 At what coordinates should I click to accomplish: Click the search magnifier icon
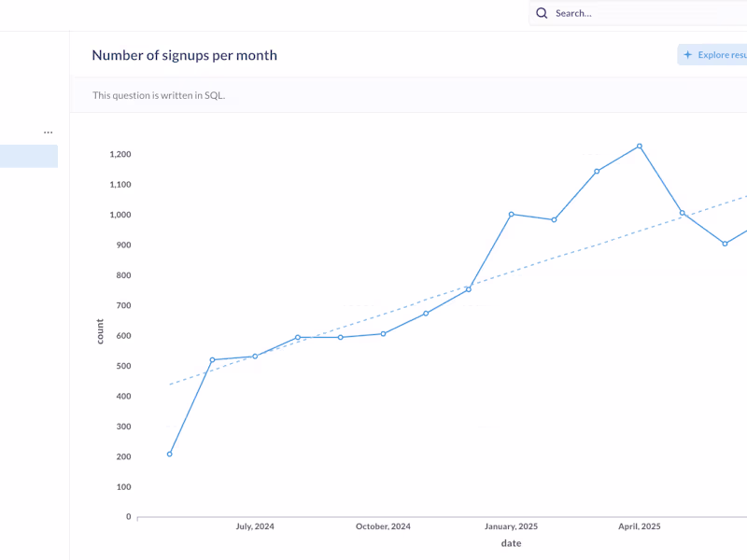pos(542,13)
